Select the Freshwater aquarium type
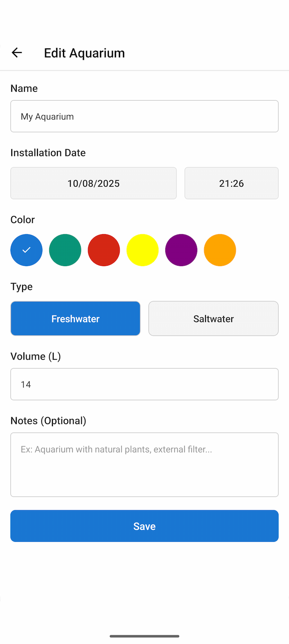 tap(75, 319)
